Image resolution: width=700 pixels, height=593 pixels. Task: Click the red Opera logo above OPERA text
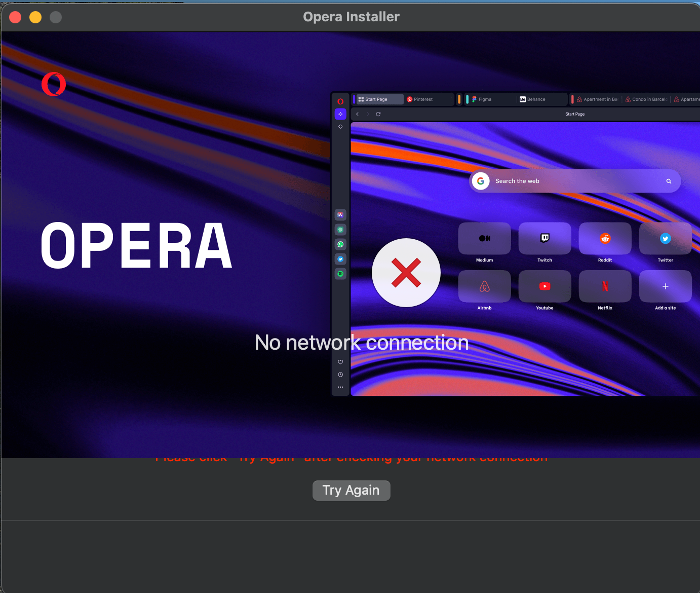(x=54, y=84)
